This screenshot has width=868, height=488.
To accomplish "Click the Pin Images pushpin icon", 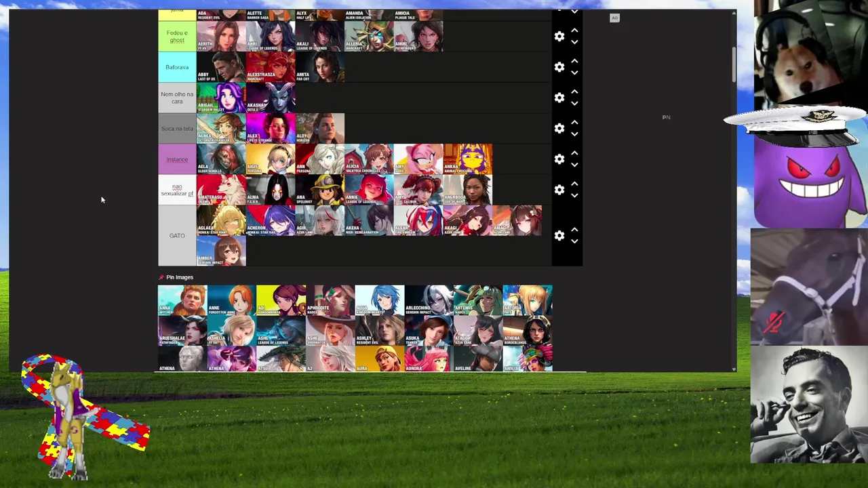I will pos(161,277).
